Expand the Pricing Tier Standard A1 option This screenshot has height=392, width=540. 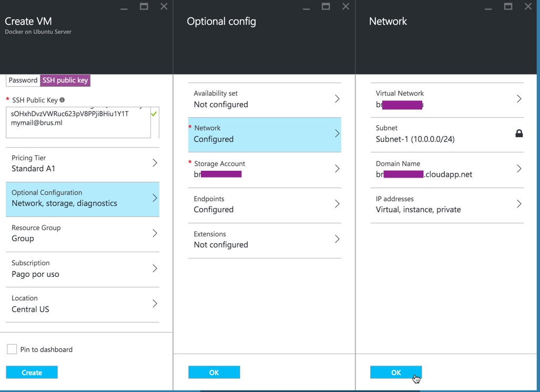coord(83,163)
